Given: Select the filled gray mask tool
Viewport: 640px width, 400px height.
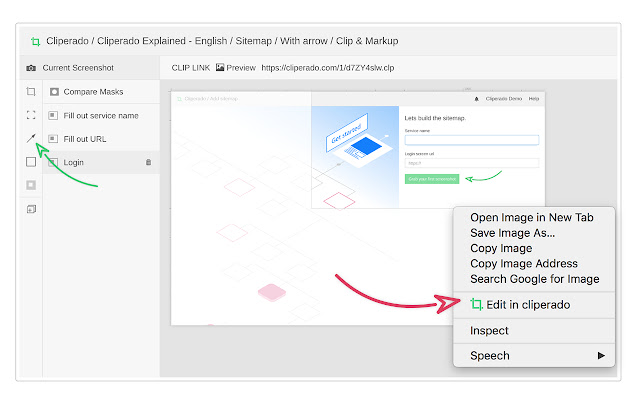Looking at the screenshot, I should 31,185.
